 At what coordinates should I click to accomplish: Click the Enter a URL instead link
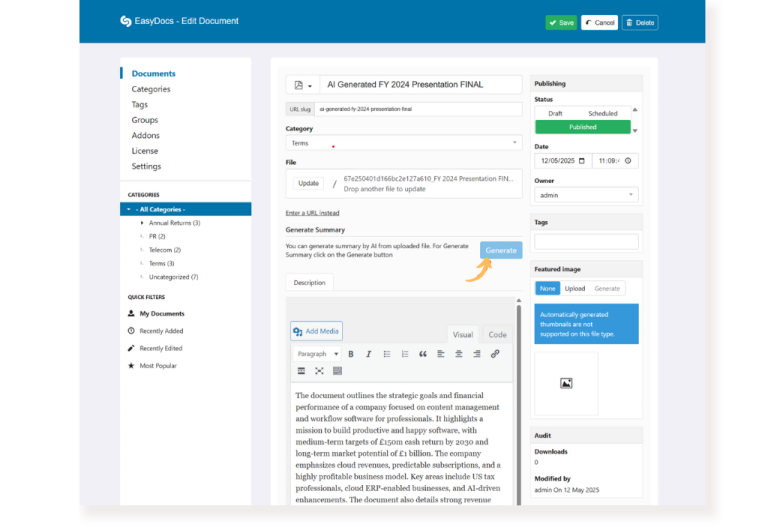pos(312,213)
